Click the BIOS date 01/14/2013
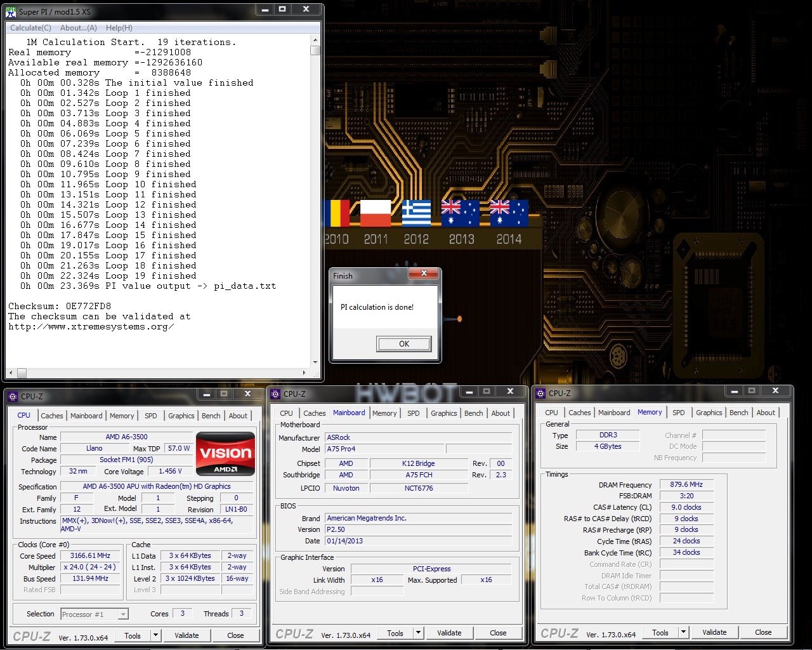Image resolution: width=812 pixels, height=650 pixels. coord(418,541)
